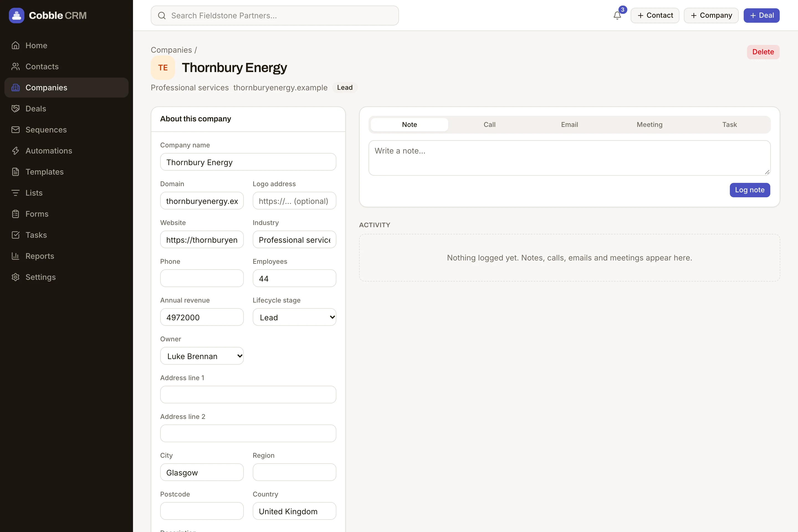
Task: Open Contacts via its people icon
Action: [16, 66]
